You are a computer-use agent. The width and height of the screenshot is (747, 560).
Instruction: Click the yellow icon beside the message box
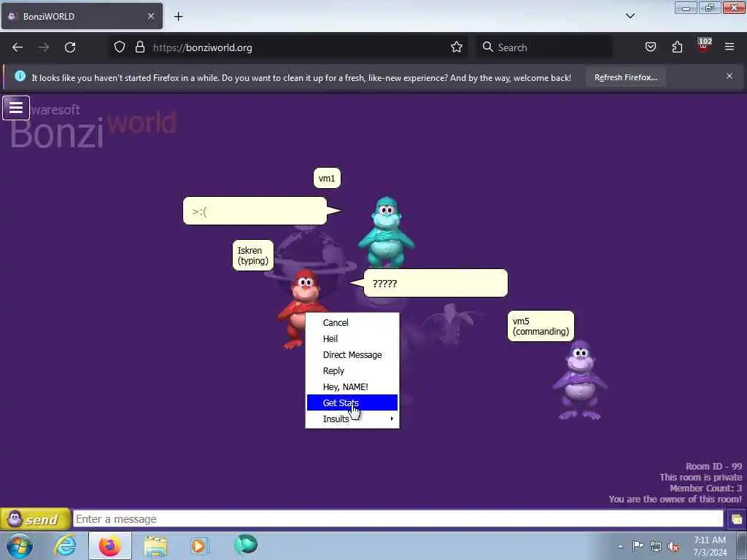click(736, 519)
